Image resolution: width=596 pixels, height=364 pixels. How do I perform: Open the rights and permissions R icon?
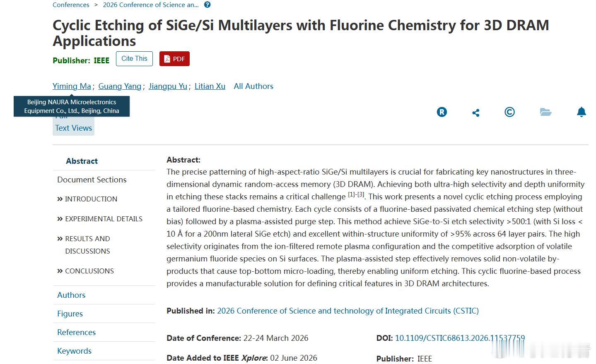click(442, 112)
